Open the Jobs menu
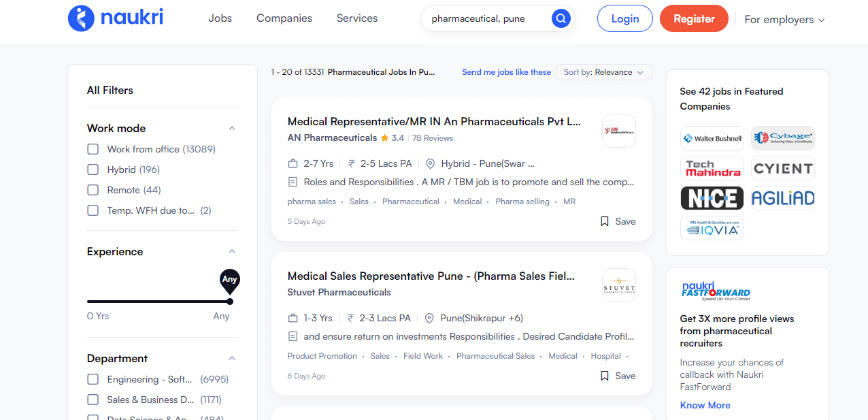 pyautogui.click(x=220, y=18)
